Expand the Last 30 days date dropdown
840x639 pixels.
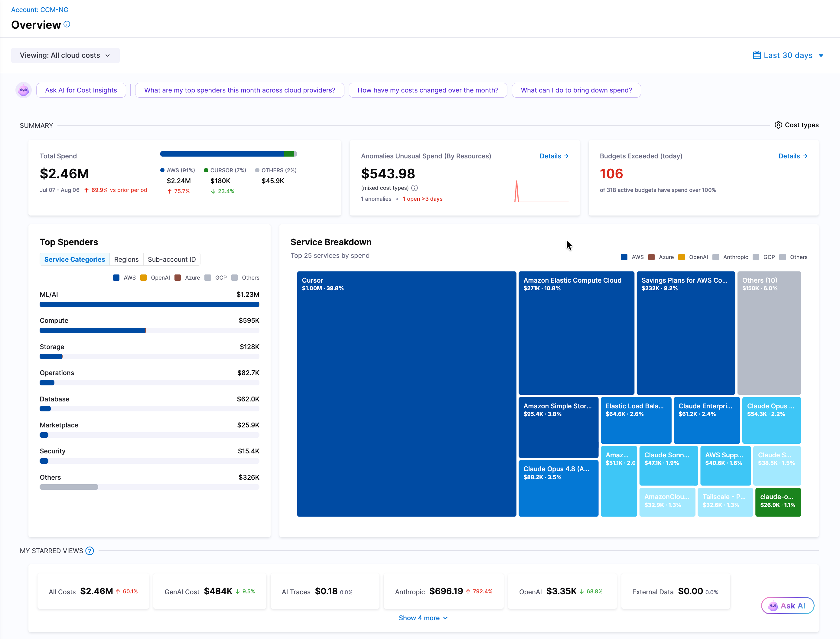(788, 56)
